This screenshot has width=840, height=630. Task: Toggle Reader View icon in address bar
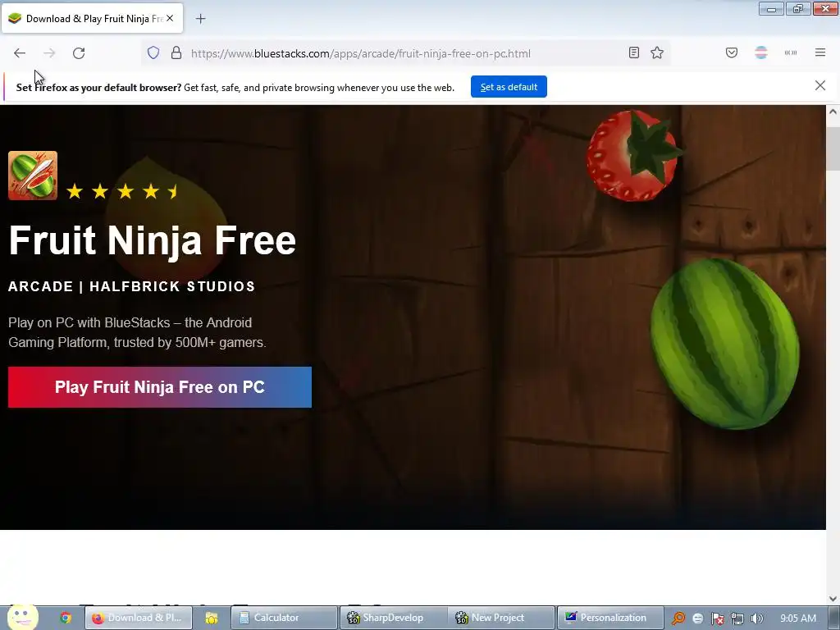(x=634, y=52)
